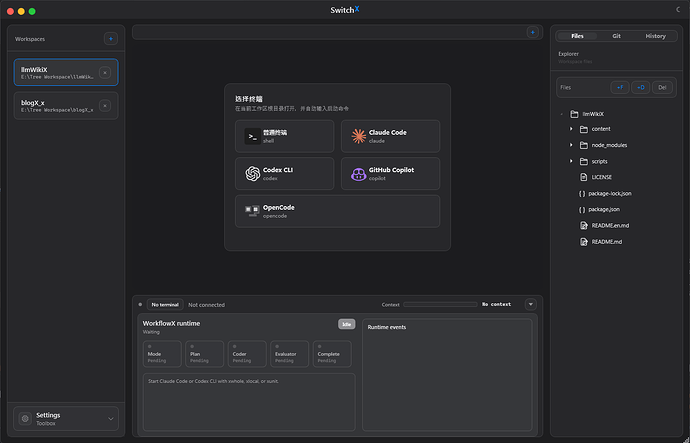Expand the node_modules folder
Image resolution: width=690 pixels, height=443 pixels.
tap(571, 145)
